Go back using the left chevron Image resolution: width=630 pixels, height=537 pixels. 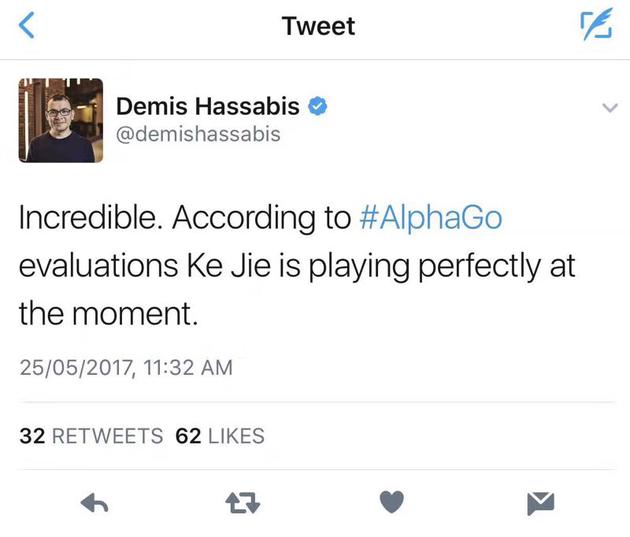pyautogui.click(x=27, y=27)
